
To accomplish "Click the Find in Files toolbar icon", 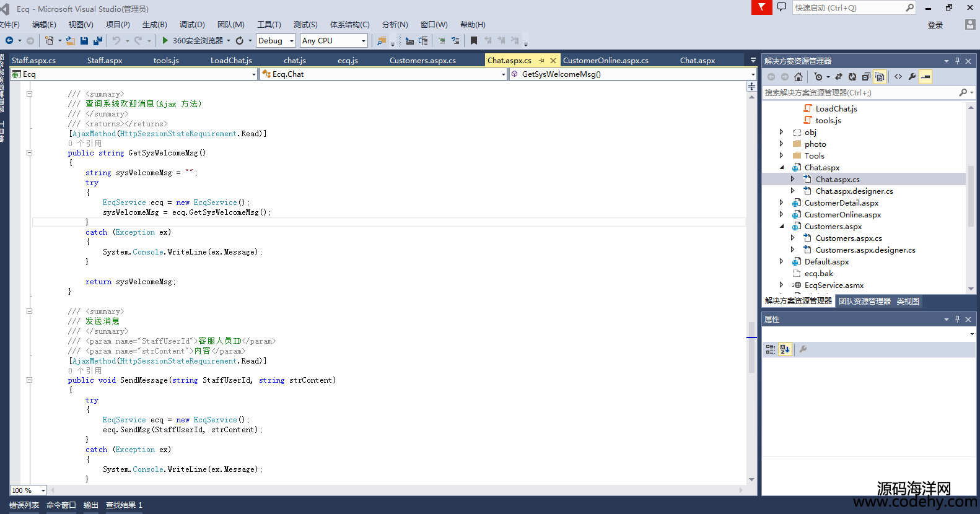I will coord(382,40).
